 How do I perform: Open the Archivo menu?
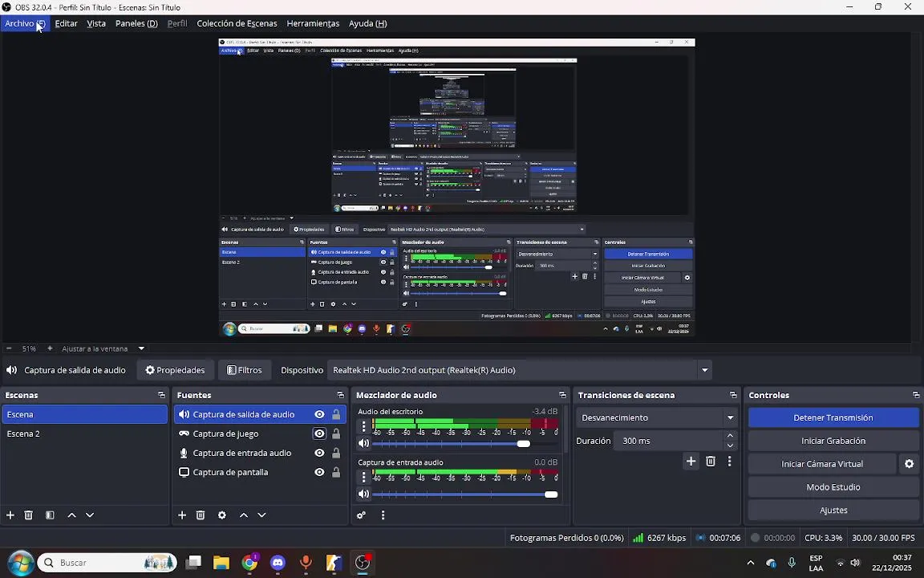point(25,23)
